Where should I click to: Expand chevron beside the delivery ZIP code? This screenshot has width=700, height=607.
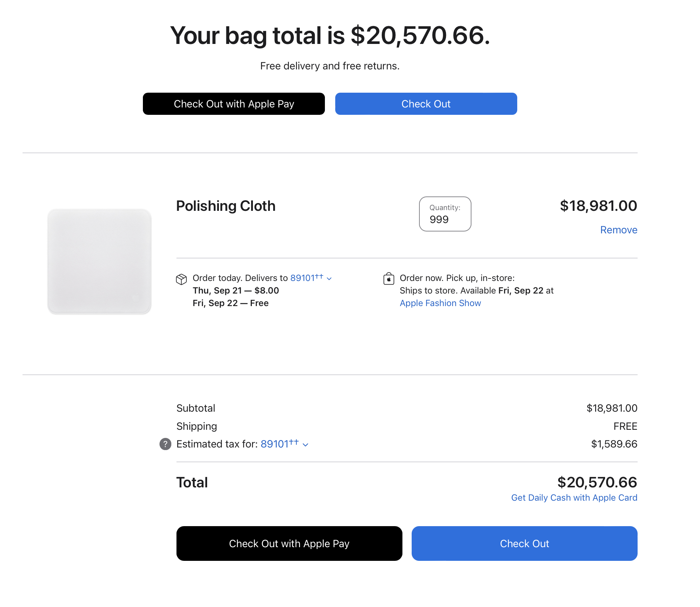(x=329, y=279)
